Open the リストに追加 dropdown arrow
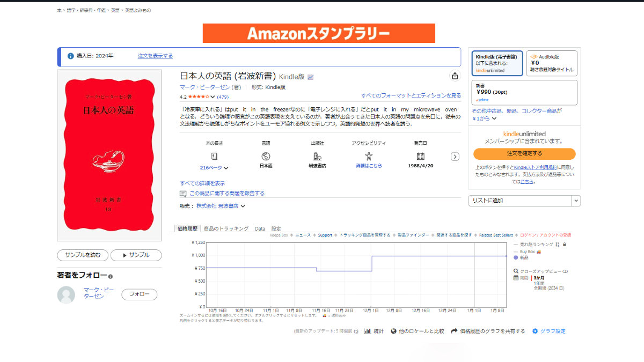 pos(576,201)
